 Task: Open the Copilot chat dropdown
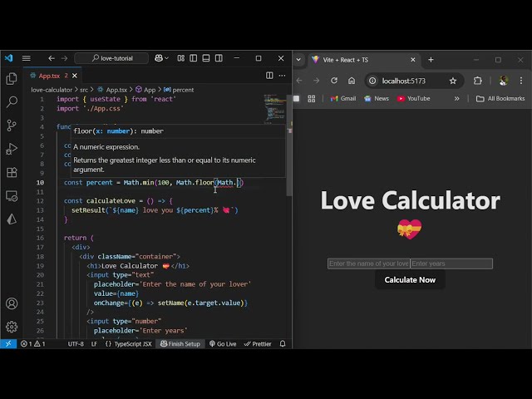pos(161,58)
